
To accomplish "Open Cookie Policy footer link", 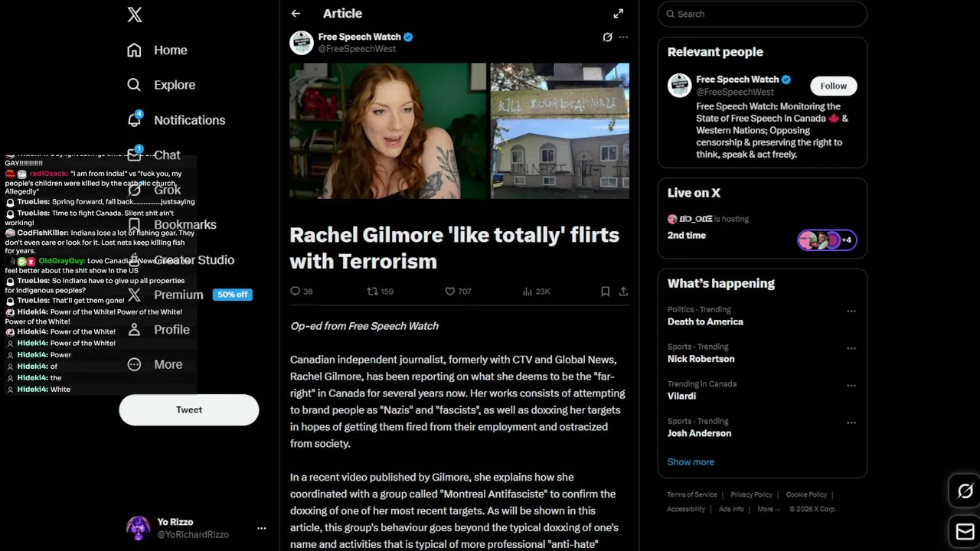I will pos(806,495).
